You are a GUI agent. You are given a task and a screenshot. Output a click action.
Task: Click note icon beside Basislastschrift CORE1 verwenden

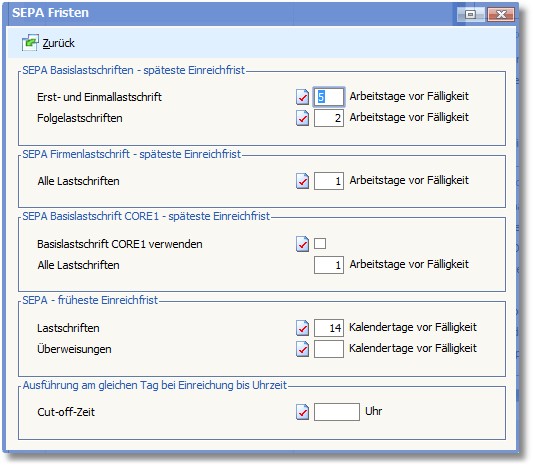(302, 244)
